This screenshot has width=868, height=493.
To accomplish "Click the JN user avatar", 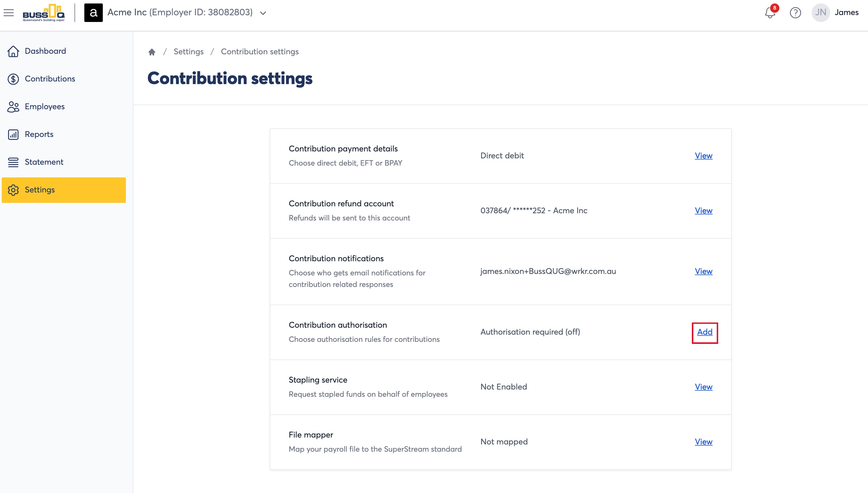I will 821,12.
